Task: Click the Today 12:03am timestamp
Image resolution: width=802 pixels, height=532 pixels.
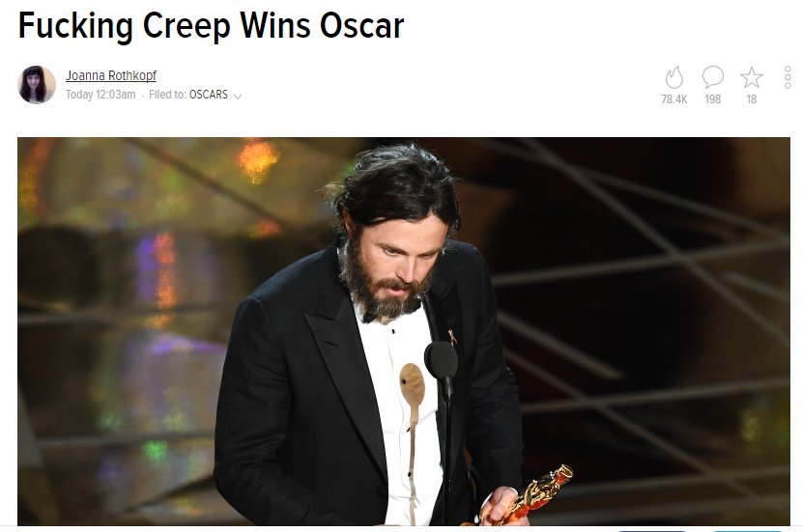Action: pos(100,95)
